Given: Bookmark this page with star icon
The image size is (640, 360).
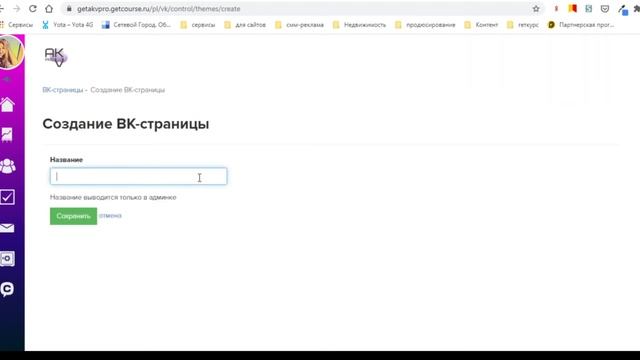Looking at the screenshot, I should [536, 9].
